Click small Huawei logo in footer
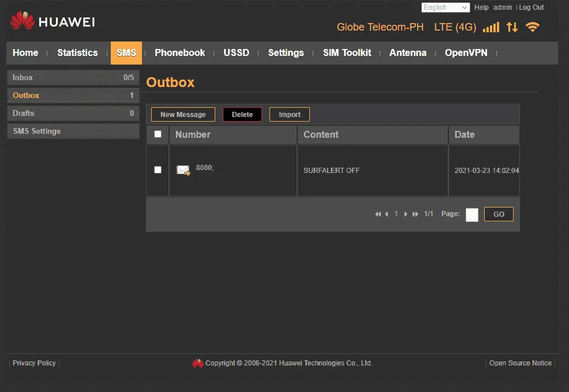 tap(198, 363)
